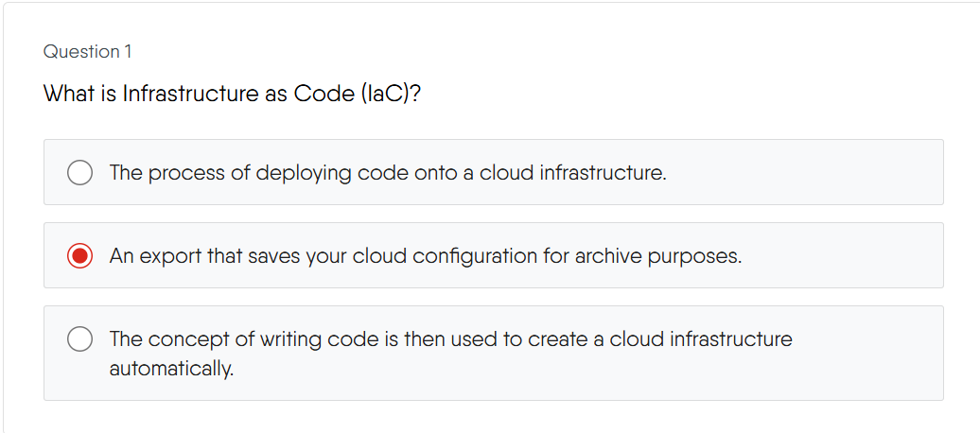Click empty right side of the first answer card
Screen dimensions: 980x433
pyautogui.click(x=832, y=173)
